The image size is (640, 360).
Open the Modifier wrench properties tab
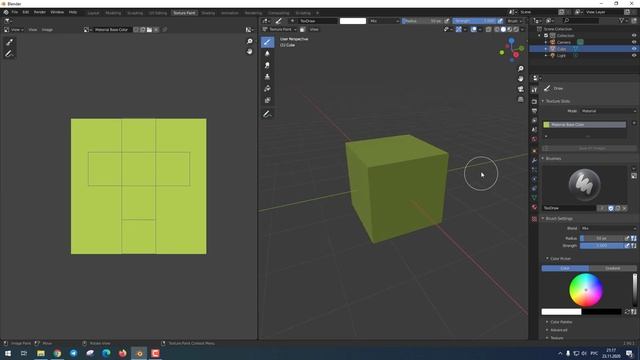coord(534,160)
